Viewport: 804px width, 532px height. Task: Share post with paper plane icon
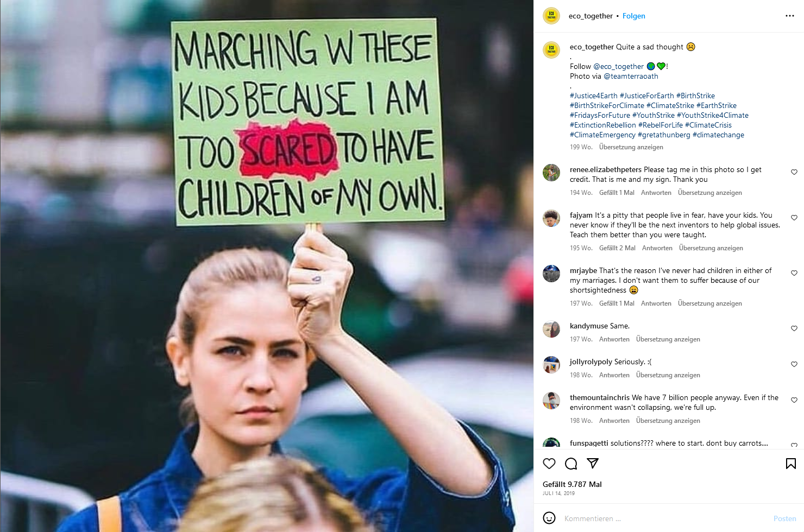click(593, 464)
